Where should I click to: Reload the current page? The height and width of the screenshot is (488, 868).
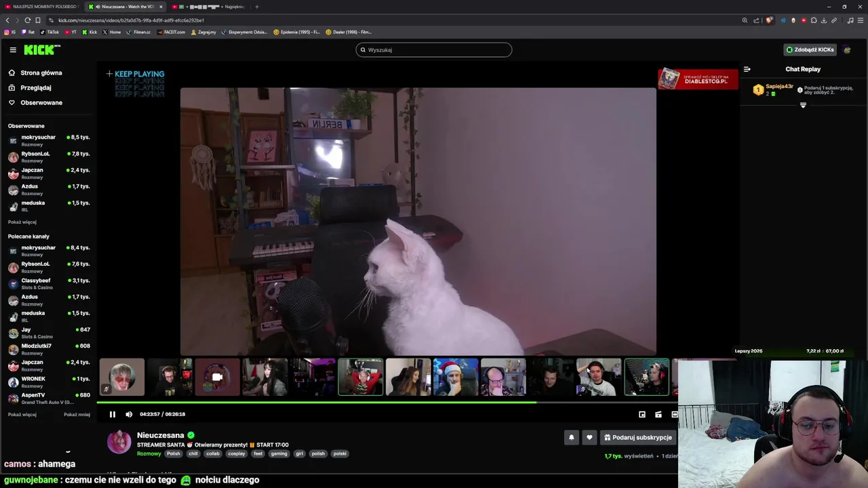click(27, 20)
